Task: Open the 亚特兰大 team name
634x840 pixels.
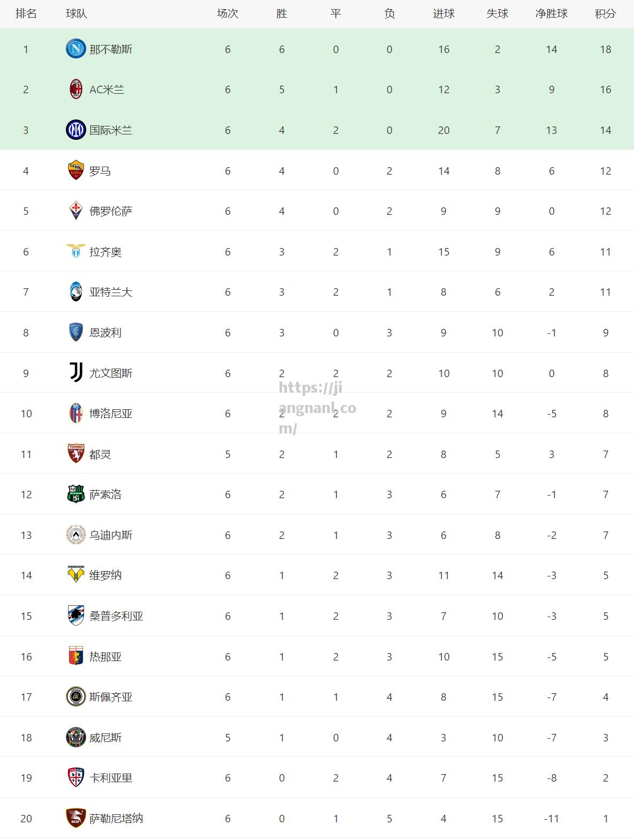Action: pos(111,292)
